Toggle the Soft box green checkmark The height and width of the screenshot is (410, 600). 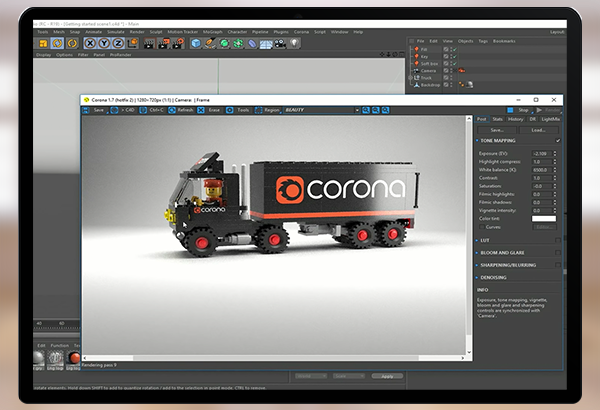pos(455,64)
